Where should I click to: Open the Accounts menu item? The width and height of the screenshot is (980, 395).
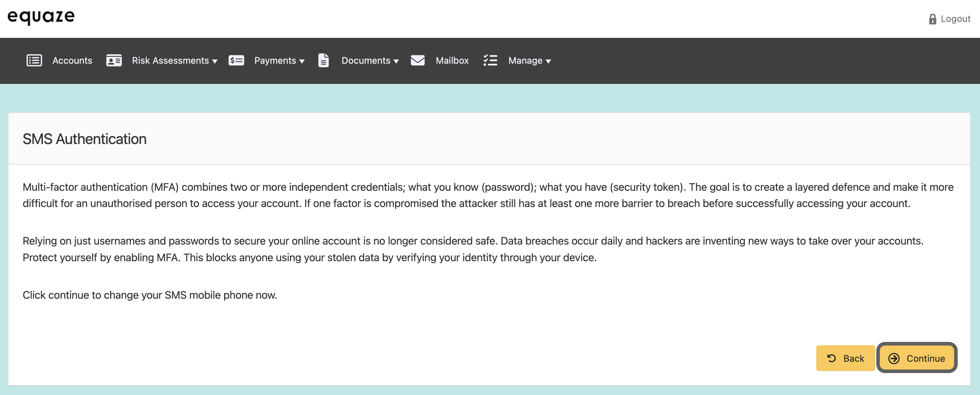click(72, 61)
